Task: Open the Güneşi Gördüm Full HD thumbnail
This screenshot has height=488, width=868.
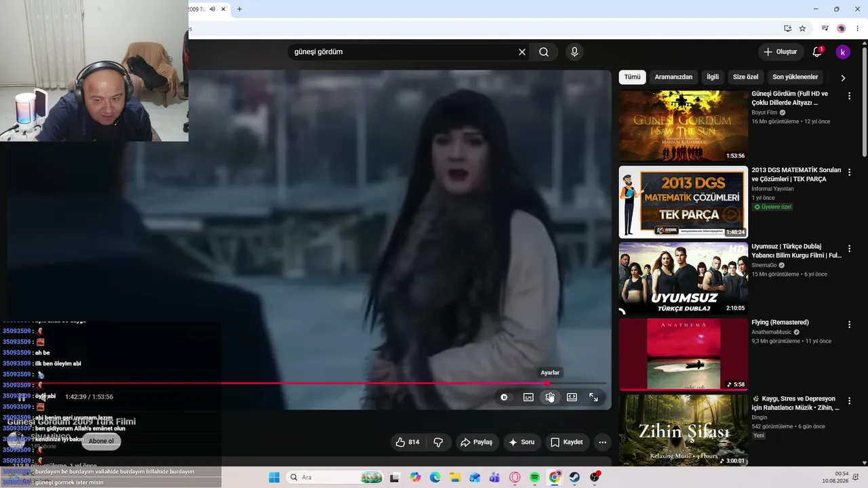Action: [683, 126]
